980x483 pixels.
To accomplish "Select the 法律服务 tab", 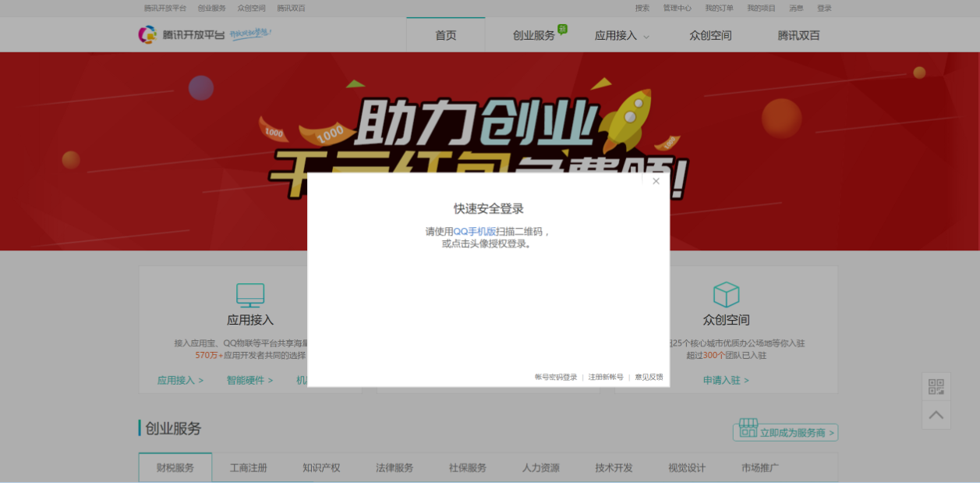I will coord(394,467).
